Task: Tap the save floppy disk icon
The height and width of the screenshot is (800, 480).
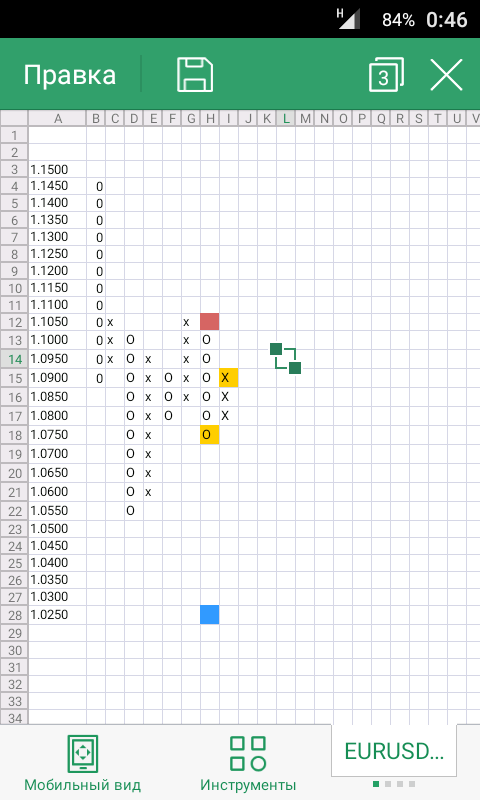Action: click(195, 74)
